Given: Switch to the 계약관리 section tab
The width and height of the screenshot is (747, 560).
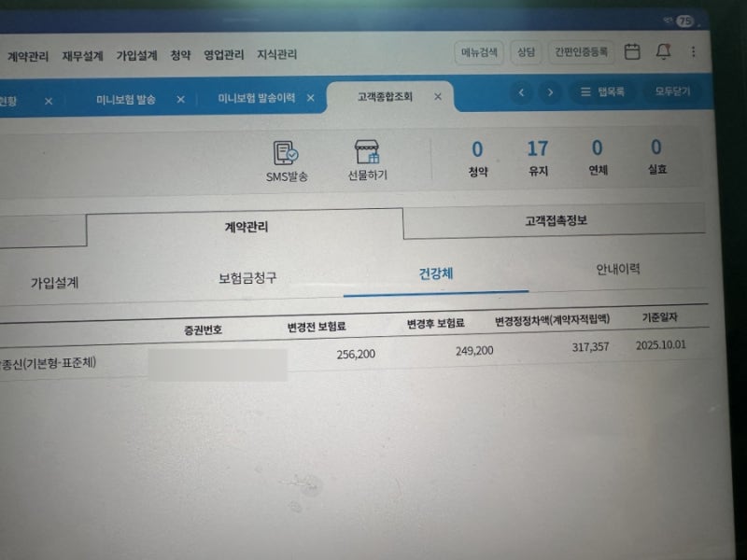Looking at the screenshot, I should click(x=245, y=227).
